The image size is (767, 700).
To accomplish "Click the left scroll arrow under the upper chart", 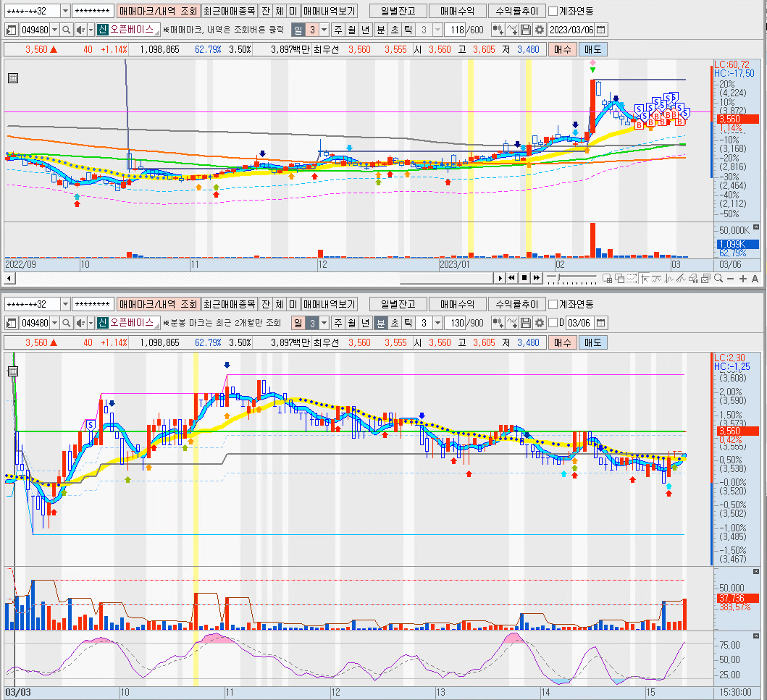I will coord(9,278).
